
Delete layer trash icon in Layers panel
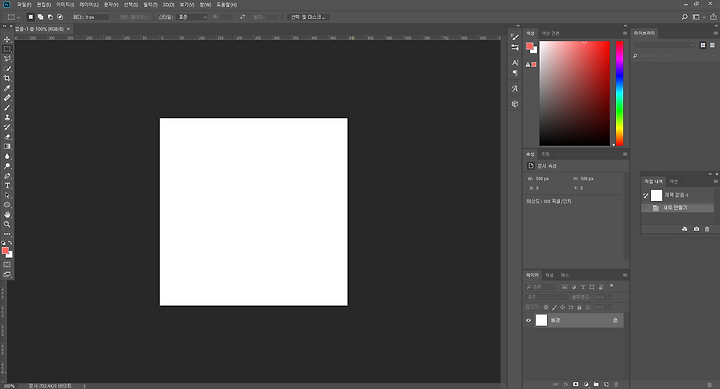point(616,384)
